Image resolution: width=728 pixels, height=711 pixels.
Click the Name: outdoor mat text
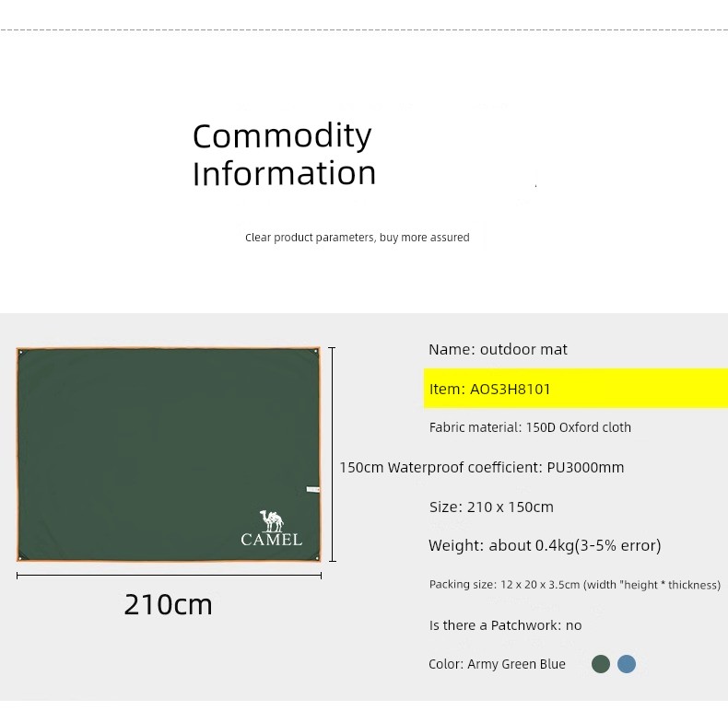[x=498, y=349]
